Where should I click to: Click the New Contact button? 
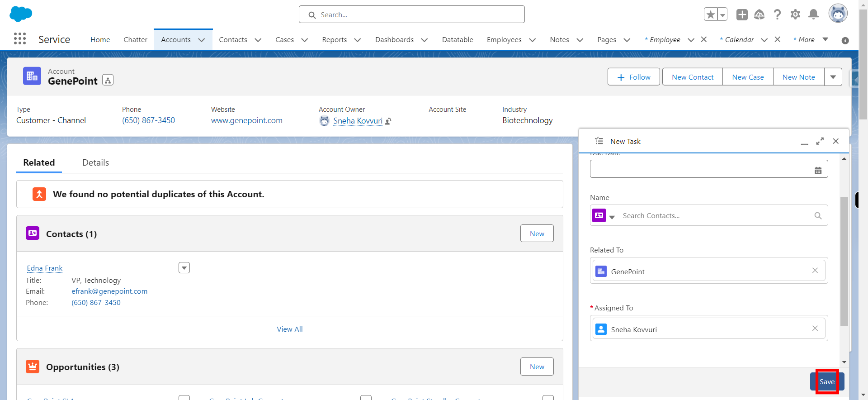(x=693, y=77)
